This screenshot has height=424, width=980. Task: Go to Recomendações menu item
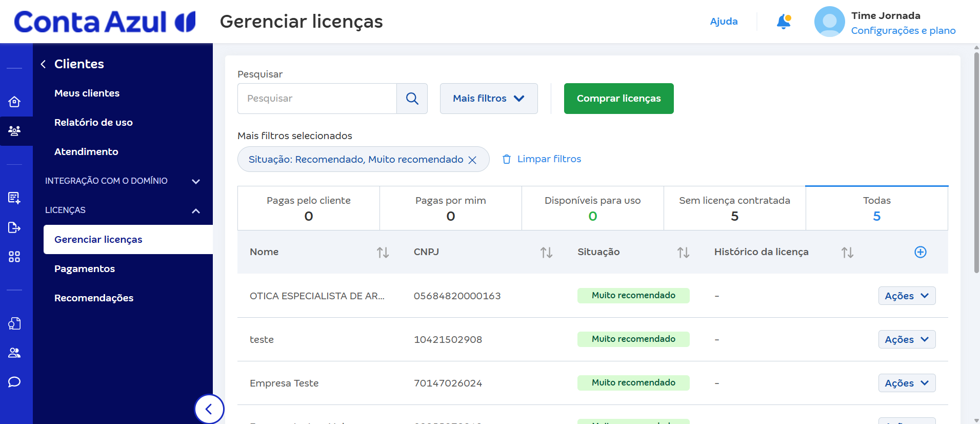click(x=94, y=298)
